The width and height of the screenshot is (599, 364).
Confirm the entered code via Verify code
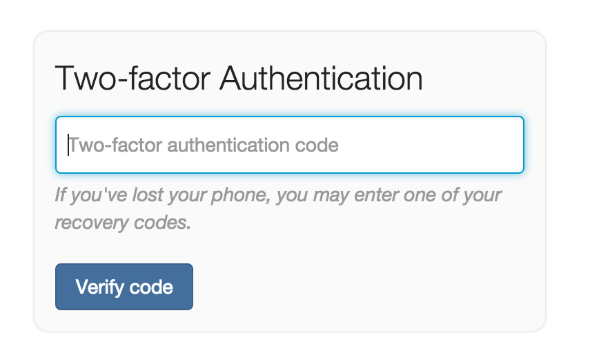coord(124,287)
